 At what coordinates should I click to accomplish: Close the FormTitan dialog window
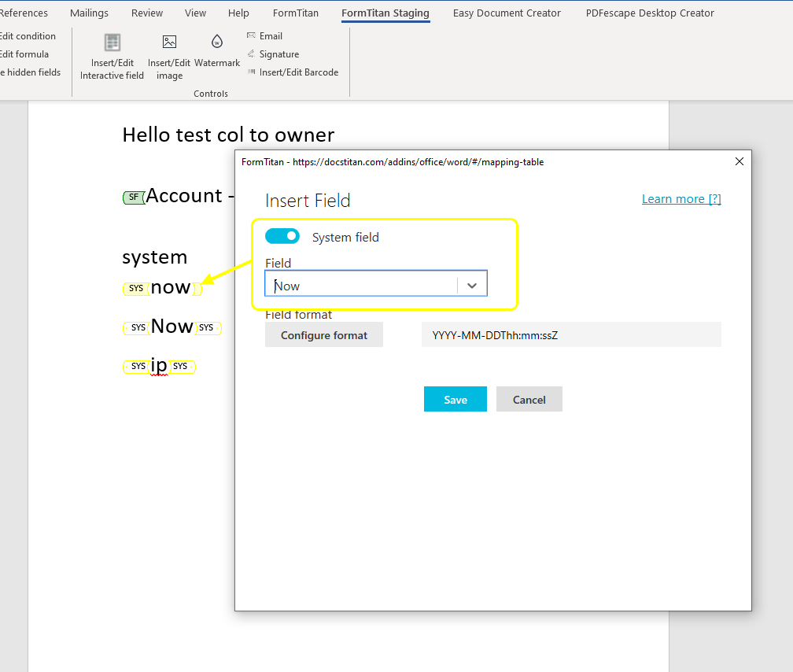[x=739, y=161]
